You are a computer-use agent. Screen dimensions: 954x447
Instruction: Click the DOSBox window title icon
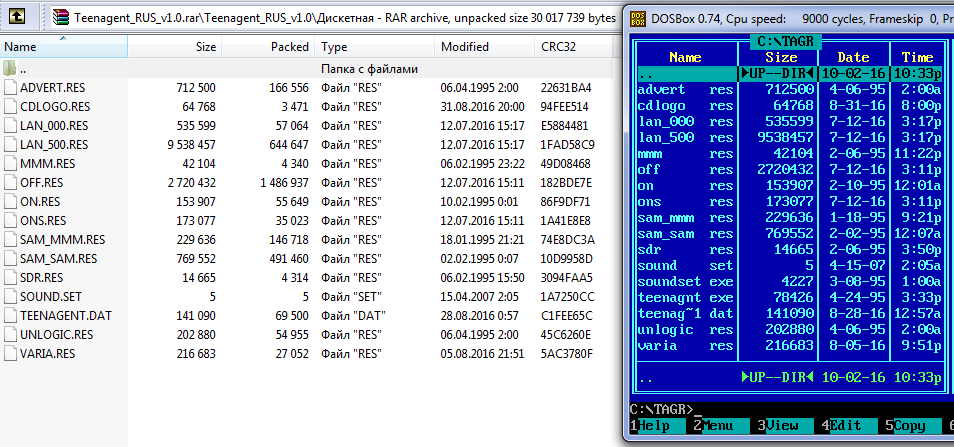(x=637, y=18)
